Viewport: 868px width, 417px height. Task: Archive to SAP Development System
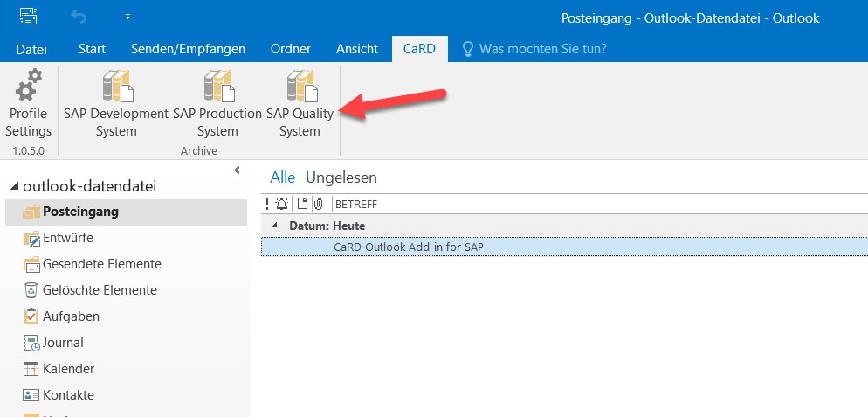coord(115,103)
